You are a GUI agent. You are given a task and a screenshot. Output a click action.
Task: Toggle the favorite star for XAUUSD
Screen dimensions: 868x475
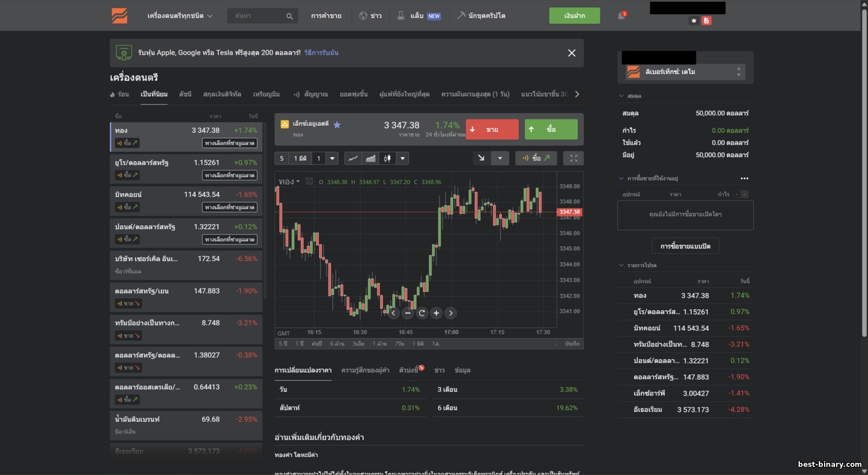coord(337,125)
